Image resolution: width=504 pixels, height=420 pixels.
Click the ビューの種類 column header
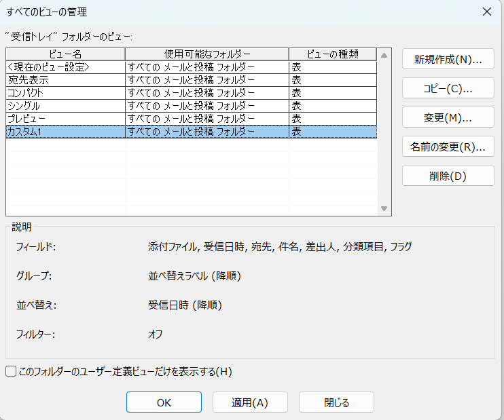click(333, 54)
